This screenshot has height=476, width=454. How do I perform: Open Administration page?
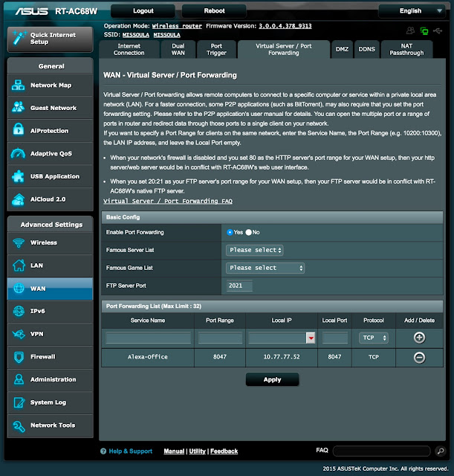tap(50, 379)
